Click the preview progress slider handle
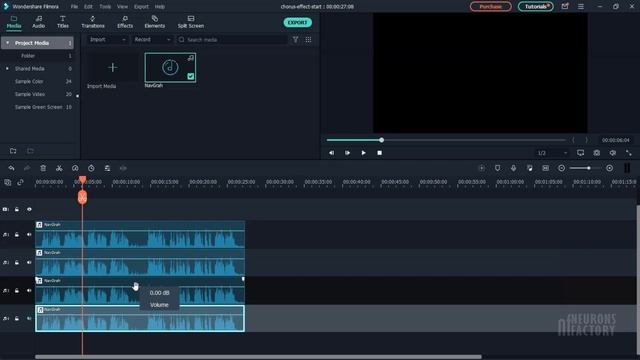The width and height of the screenshot is (640, 360). coord(381,140)
